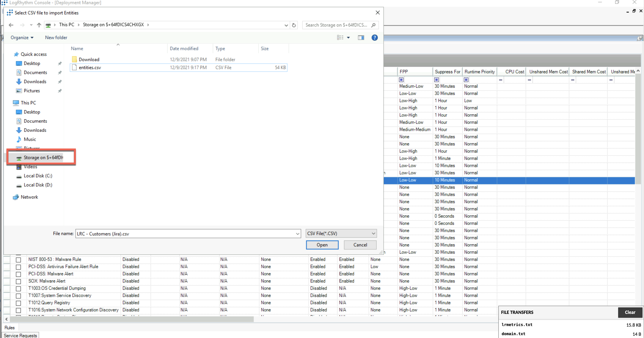The width and height of the screenshot is (644, 338).
Task: Clear the file transfers list
Action: pyautogui.click(x=630, y=312)
